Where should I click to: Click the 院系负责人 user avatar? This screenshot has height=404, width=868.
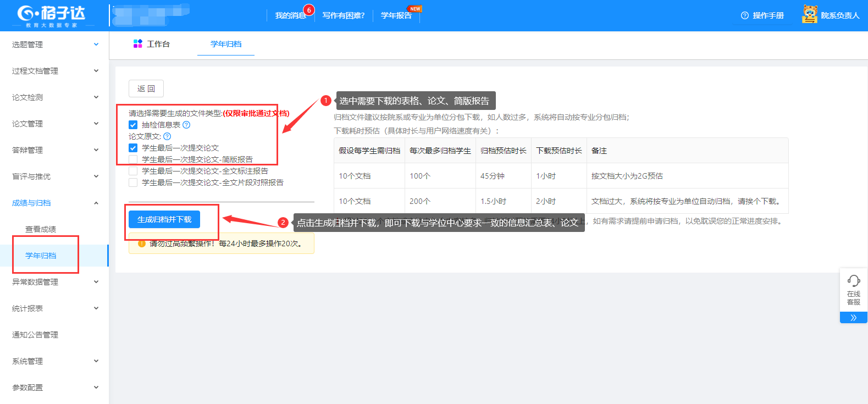coord(809,14)
